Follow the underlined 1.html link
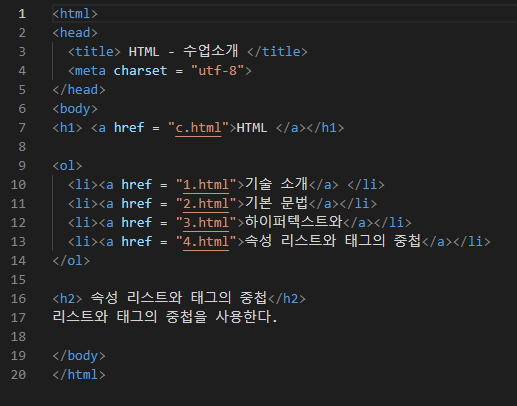Screen dimensions: 517x406 click(x=206, y=185)
